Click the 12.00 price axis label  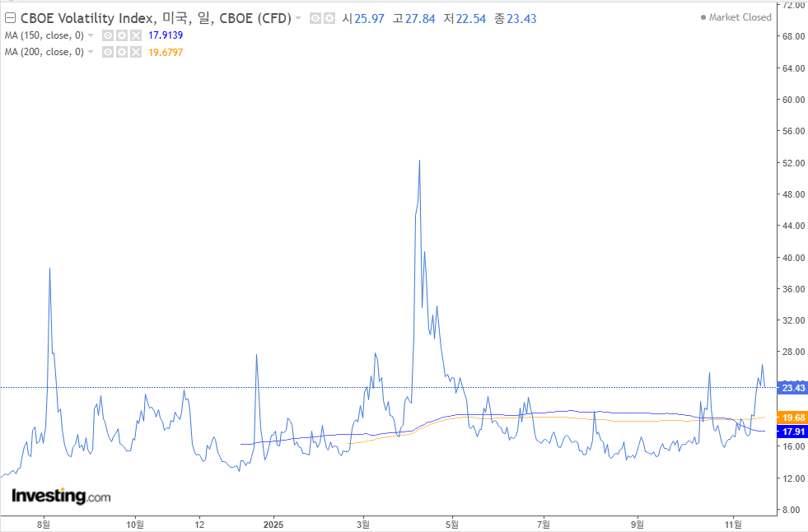(x=793, y=478)
